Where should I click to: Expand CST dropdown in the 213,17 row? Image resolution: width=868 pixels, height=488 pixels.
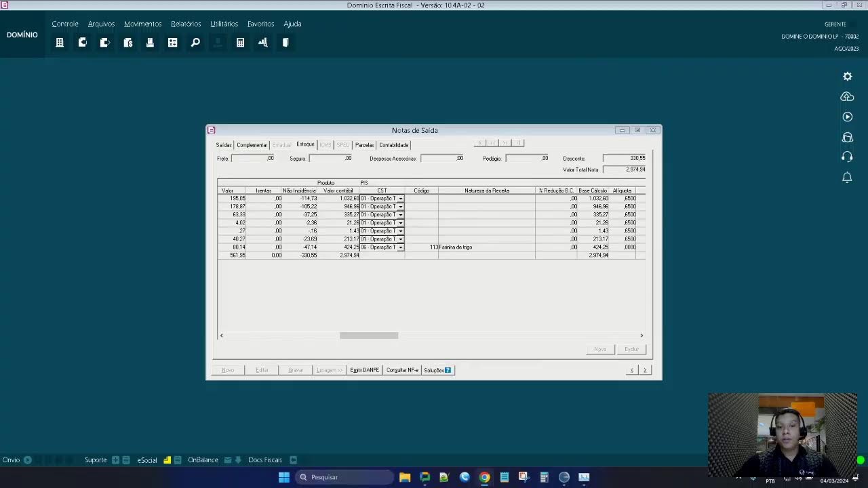(x=401, y=239)
